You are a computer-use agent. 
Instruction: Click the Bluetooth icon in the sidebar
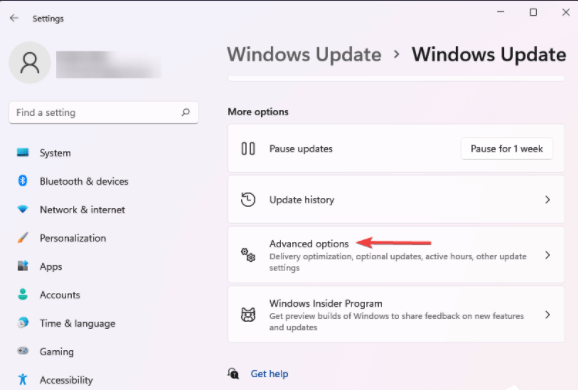coord(23,181)
